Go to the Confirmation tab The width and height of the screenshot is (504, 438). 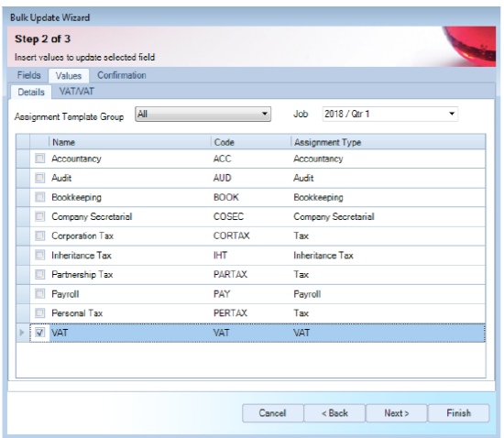click(x=122, y=75)
